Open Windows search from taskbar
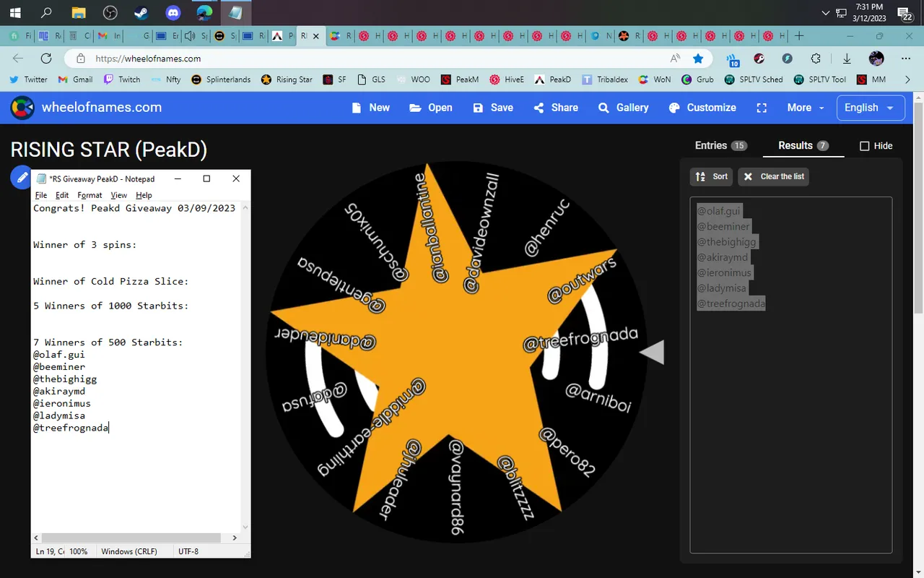 coord(46,12)
